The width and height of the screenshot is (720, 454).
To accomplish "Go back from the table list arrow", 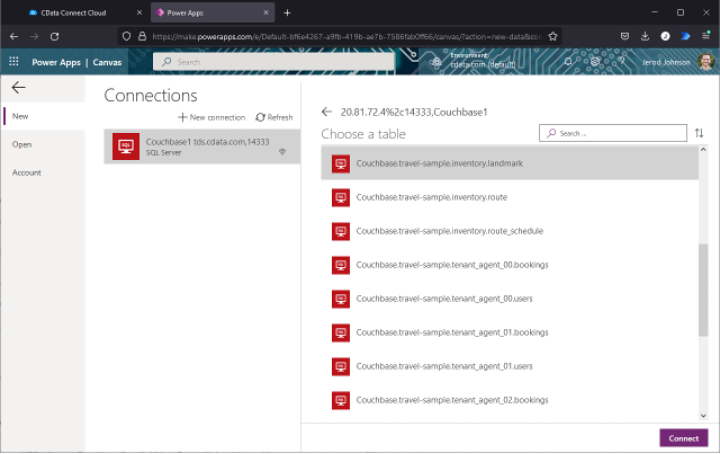I will [x=326, y=112].
